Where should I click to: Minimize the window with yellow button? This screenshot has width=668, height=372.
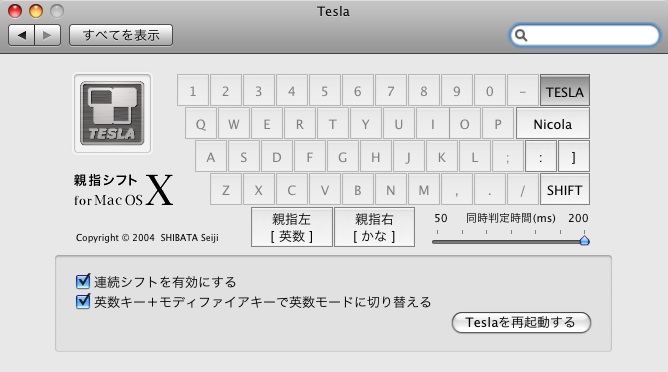coord(36,11)
